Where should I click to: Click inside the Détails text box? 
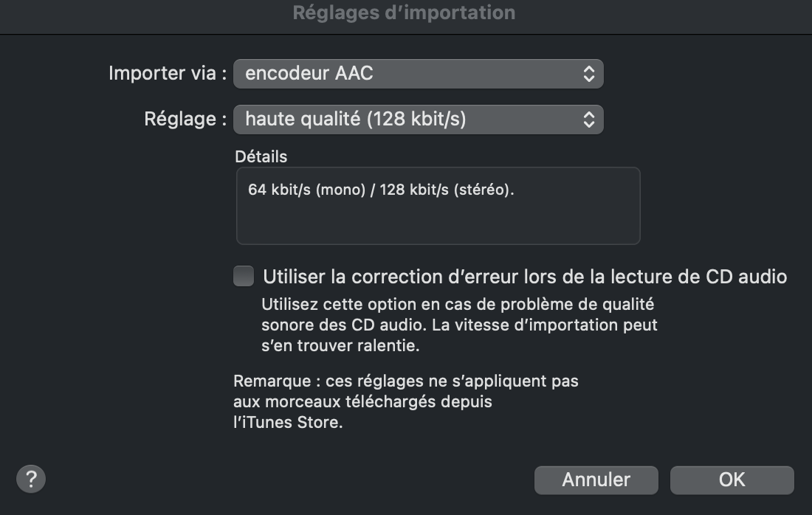[x=438, y=221]
